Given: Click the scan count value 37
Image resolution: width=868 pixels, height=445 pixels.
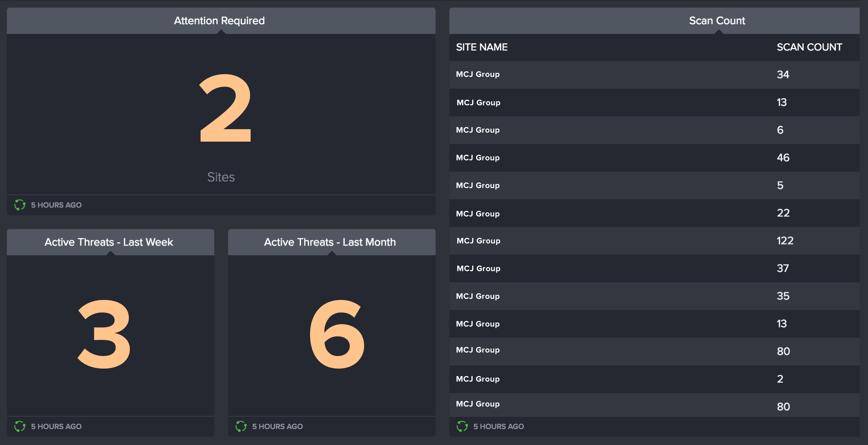Looking at the screenshot, I should point(783,268).
